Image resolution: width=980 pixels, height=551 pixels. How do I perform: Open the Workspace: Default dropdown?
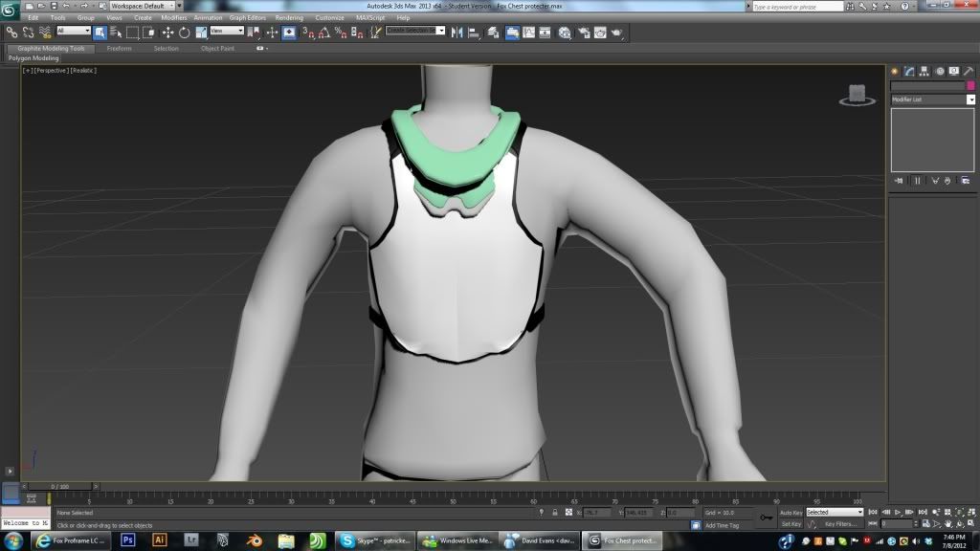tap(143, 7)
